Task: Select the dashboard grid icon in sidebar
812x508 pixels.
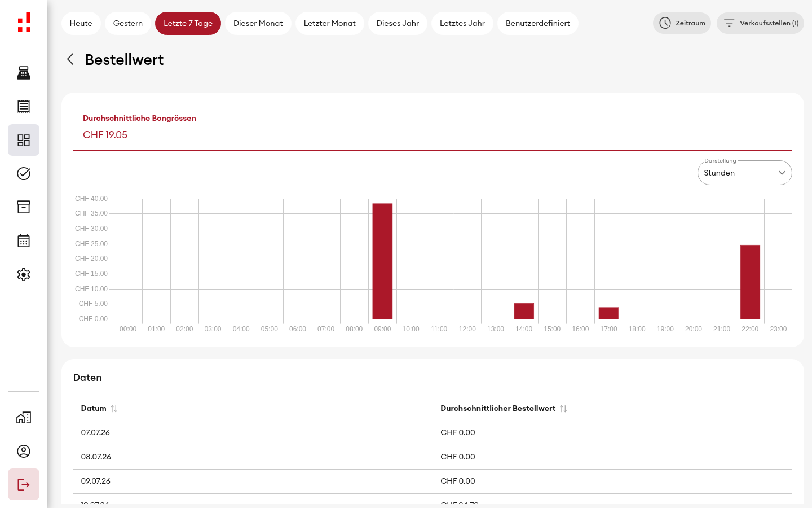Action: tap(24, 140)
